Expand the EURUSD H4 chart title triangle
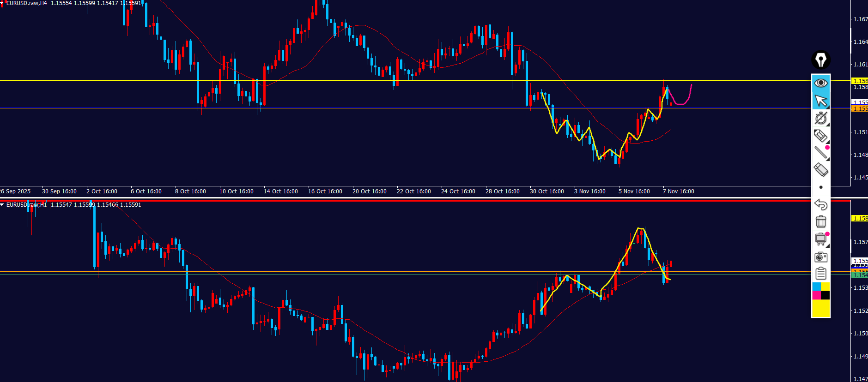Viewport: 868px width, 382px height. coord(2,3)
